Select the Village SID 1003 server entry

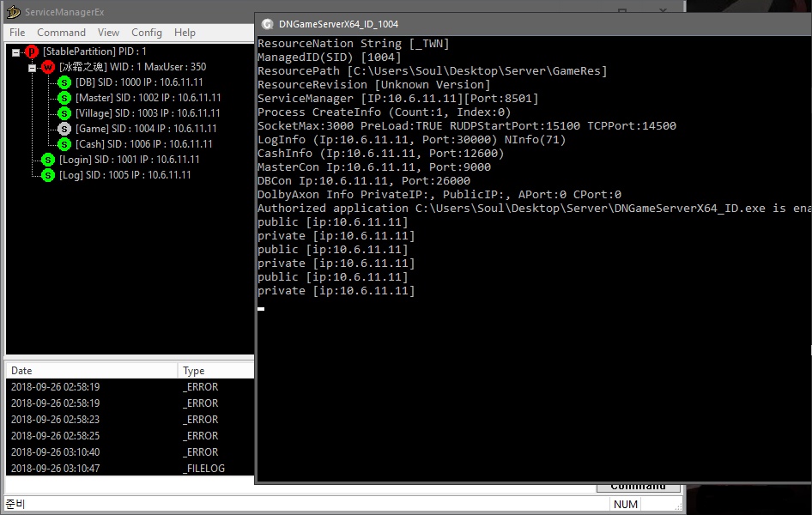pyautogui.click(x=148, y=113)
